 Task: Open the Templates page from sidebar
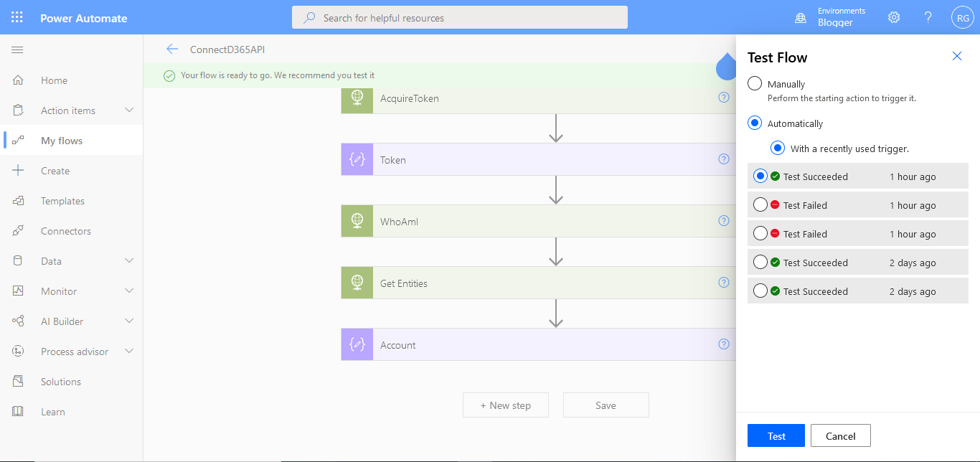point(65,200)
